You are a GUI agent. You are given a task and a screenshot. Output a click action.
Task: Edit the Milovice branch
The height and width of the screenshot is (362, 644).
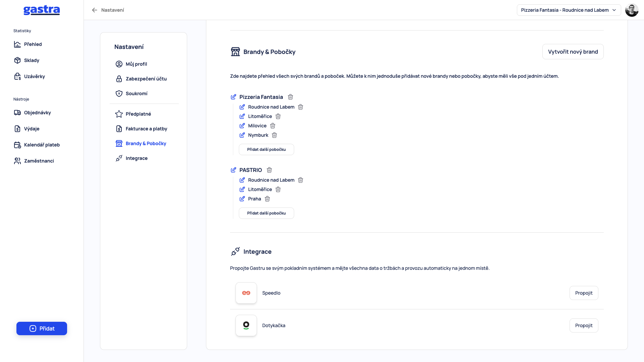pos(242,126)
